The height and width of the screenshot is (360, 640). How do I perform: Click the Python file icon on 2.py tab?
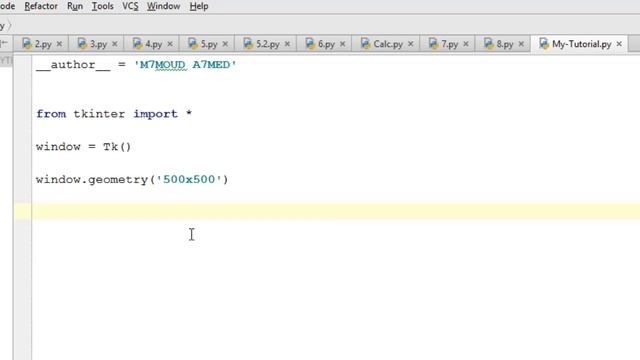click(x=27, y=43)
